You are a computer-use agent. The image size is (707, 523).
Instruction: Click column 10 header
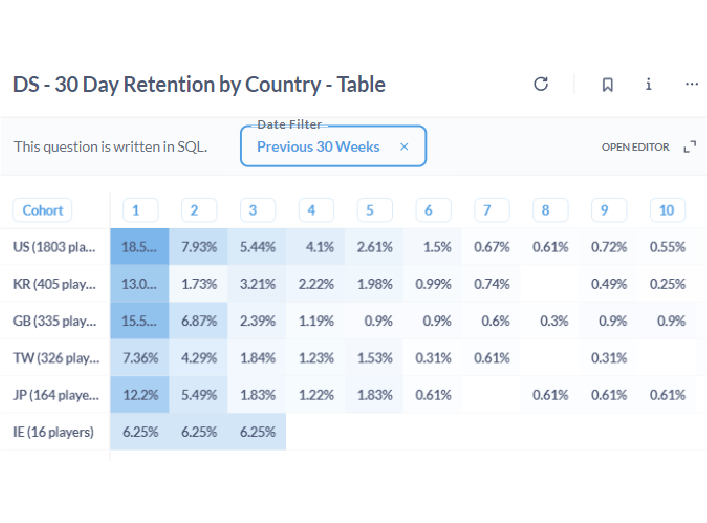(x=667, y=210)
